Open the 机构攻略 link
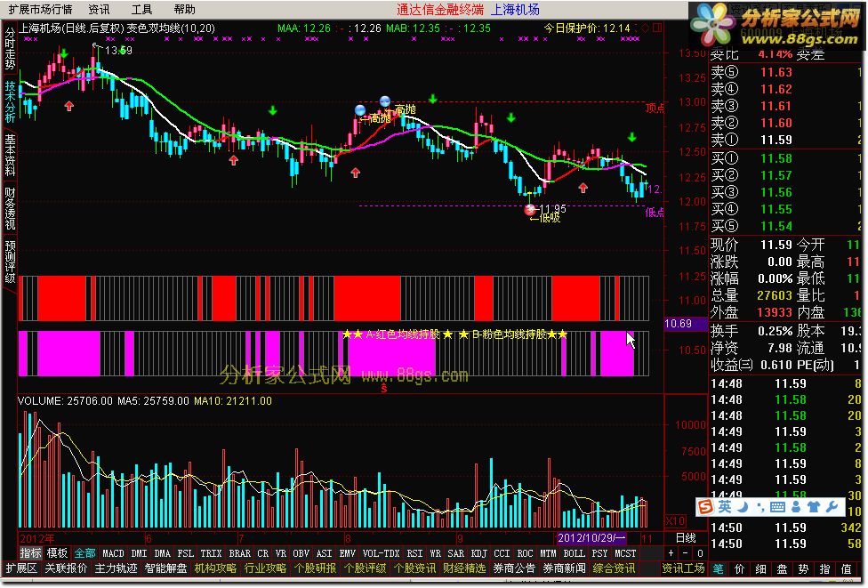The image size is (868, 588). click(215, 568)
